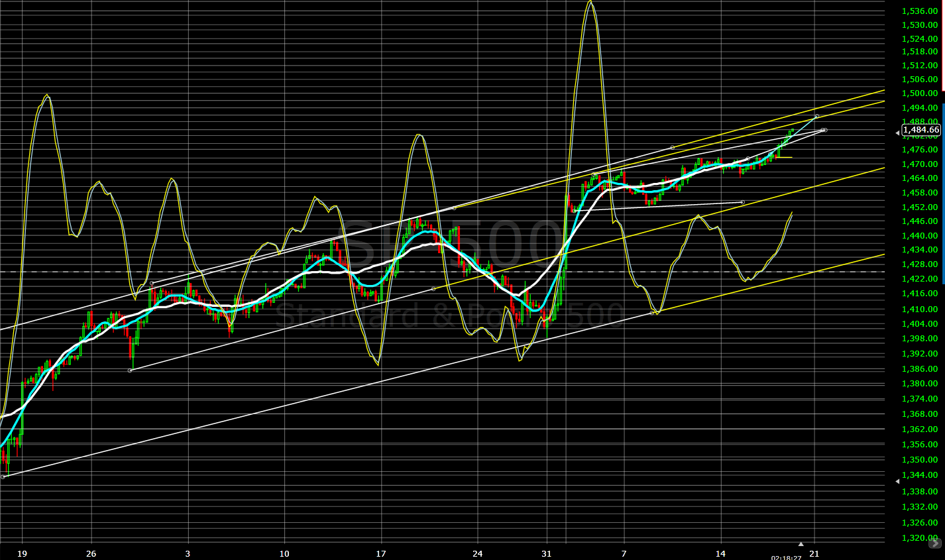The width and height of the screenshot is (945, 560).
Task: Click the date label 3 on time axis
Action: click(188, 553)
